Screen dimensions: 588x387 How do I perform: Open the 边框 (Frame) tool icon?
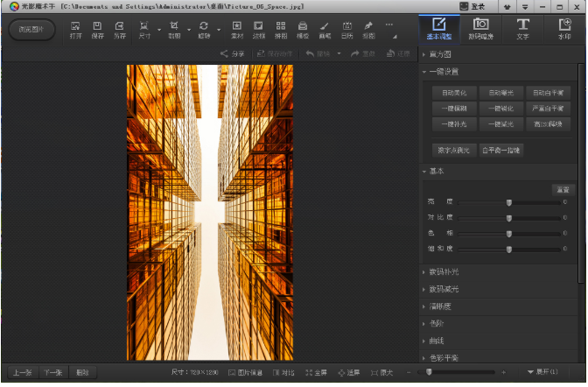click(x=259, y=30)
